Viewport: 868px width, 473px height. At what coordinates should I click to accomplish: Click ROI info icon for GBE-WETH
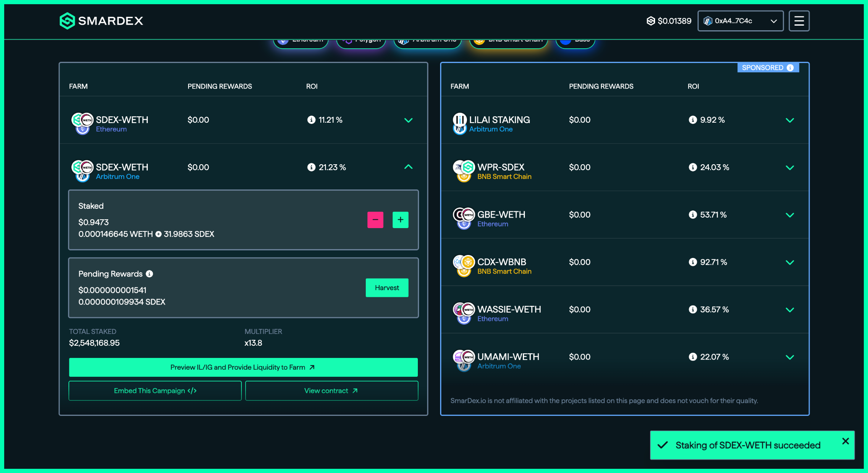pyautogui.click(x=692, y=215)
